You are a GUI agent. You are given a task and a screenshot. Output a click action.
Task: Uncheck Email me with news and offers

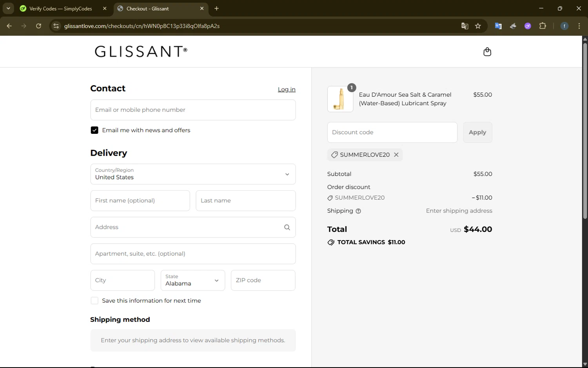(x=94, y=130)
